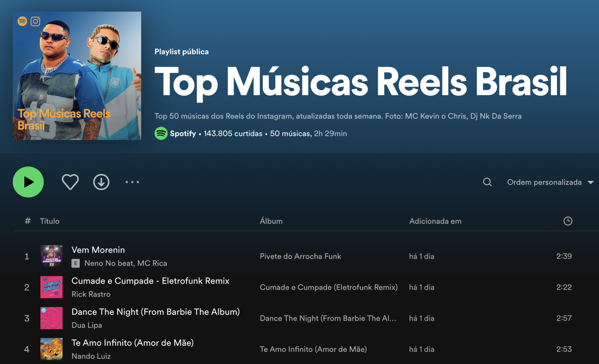Sort tracks by the Título column

coord(50,221)
